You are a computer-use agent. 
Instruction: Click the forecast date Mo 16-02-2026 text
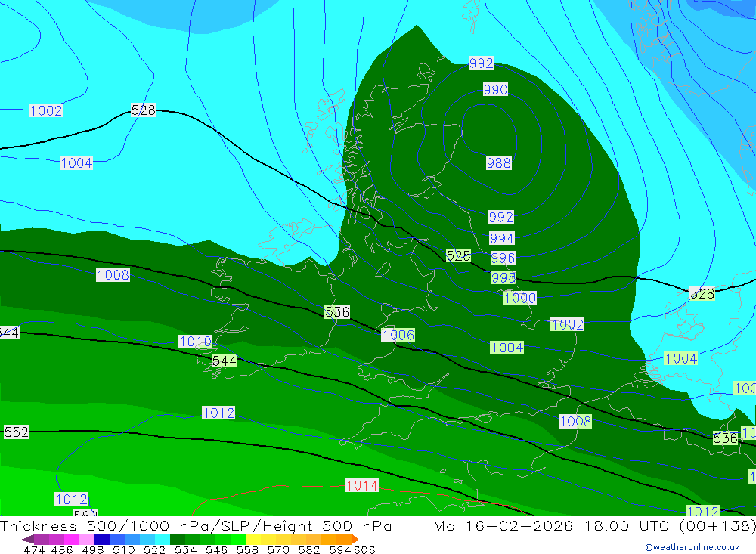(503, 525)
